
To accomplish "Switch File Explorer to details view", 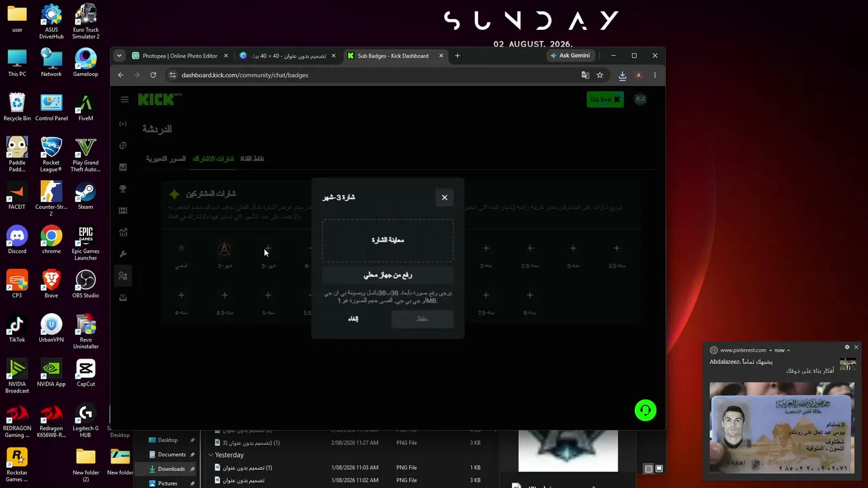I will click(x=649, y=468).
